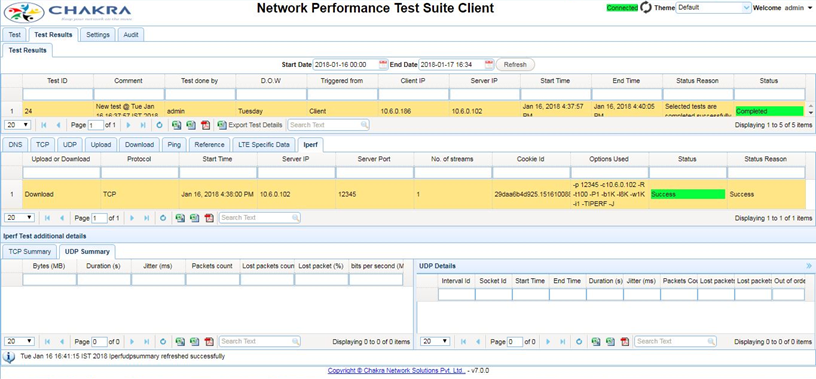This screenshot has width=816, height=379.
Task: Open page size dropdown of Test Results grid
Action: 18,125
